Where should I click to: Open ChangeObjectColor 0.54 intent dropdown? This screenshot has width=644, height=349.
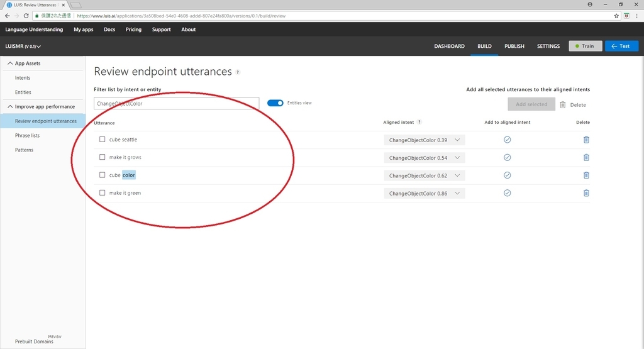point(425,158)
